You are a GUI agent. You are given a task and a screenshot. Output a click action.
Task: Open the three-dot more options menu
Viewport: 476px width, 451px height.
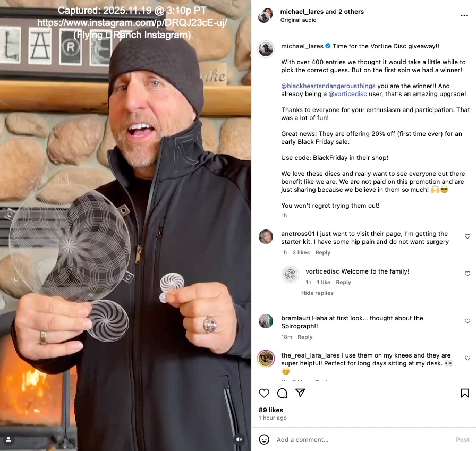pyautogui.click(x=464, y=15)
